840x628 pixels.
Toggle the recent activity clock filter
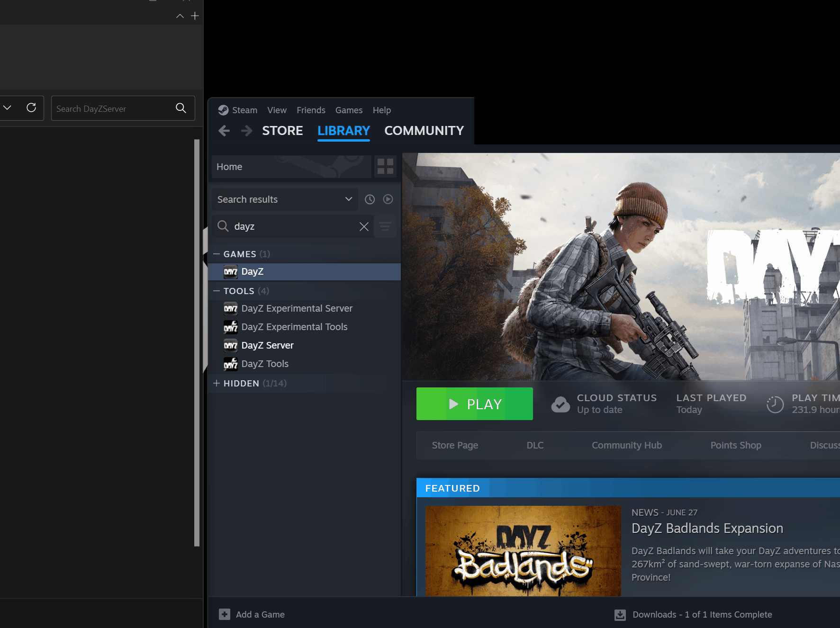pyautogui.click(x=370, y=199)
